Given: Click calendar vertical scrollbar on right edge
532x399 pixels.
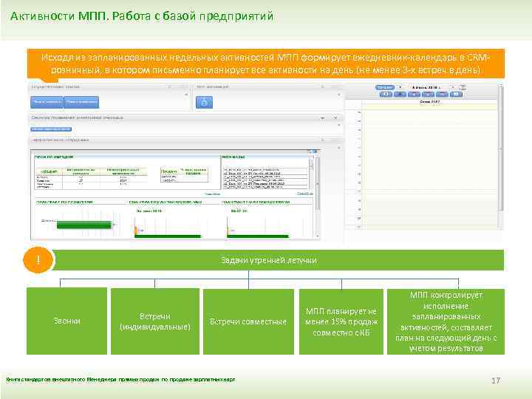Looking at the screenshot, I should (x=501, y=149).
